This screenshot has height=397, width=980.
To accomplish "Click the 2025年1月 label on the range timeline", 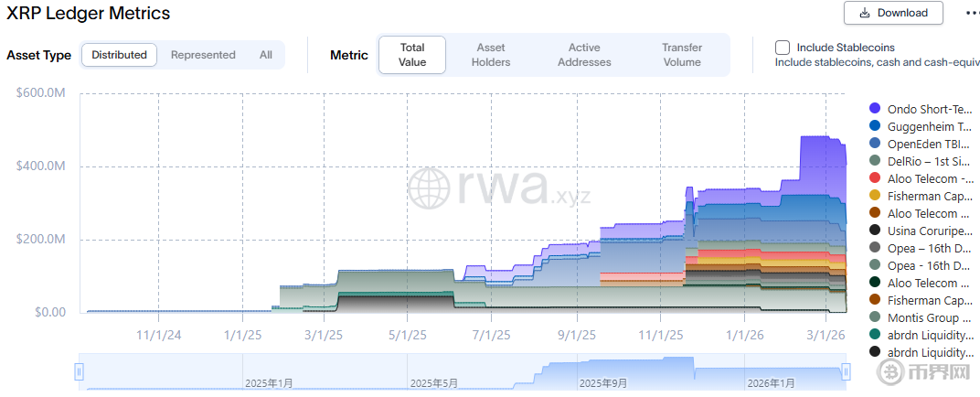I will click(269, 383).
